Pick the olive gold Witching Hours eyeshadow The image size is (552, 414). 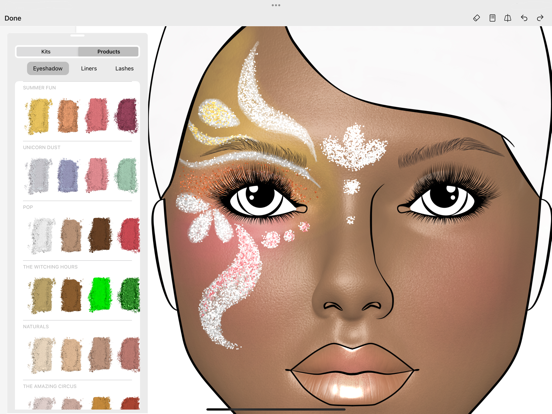[42, 295]
